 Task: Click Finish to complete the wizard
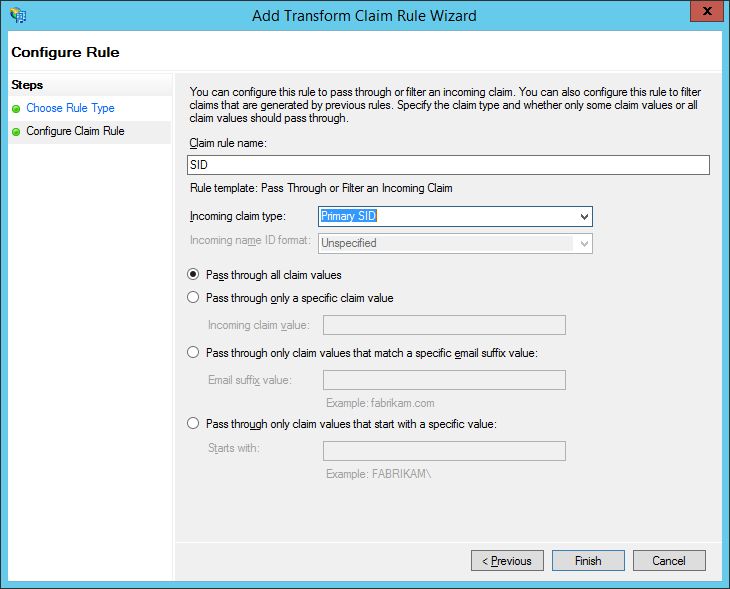(x=588, y=561)
